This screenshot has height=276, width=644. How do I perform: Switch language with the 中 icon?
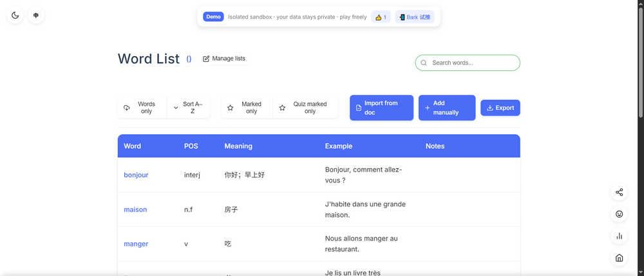36,15
